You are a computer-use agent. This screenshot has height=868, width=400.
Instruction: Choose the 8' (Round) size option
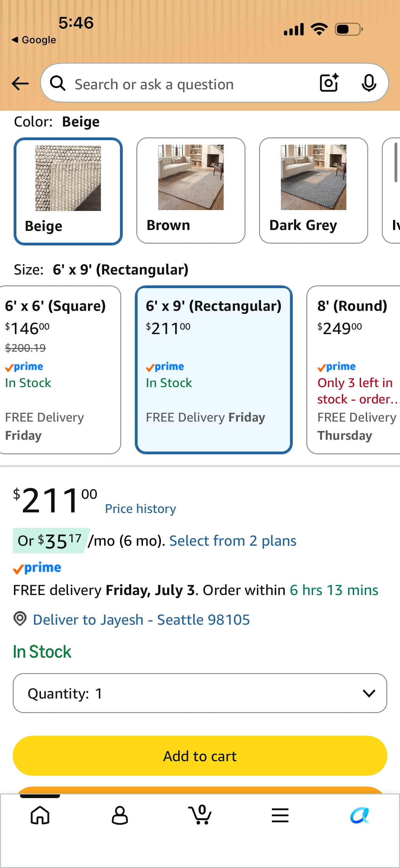pyautogui.click(x=353, y=370)
